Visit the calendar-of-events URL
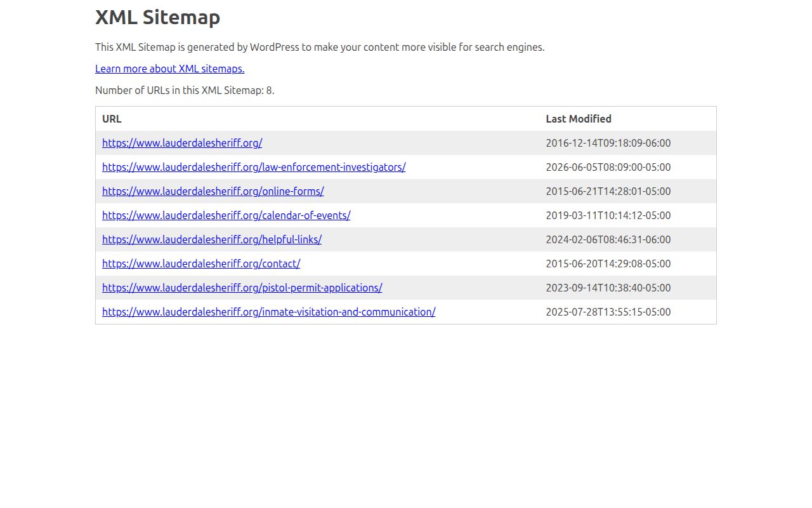Image resolution: width=812 pixels, height=508 pixels. click(226, 215)
